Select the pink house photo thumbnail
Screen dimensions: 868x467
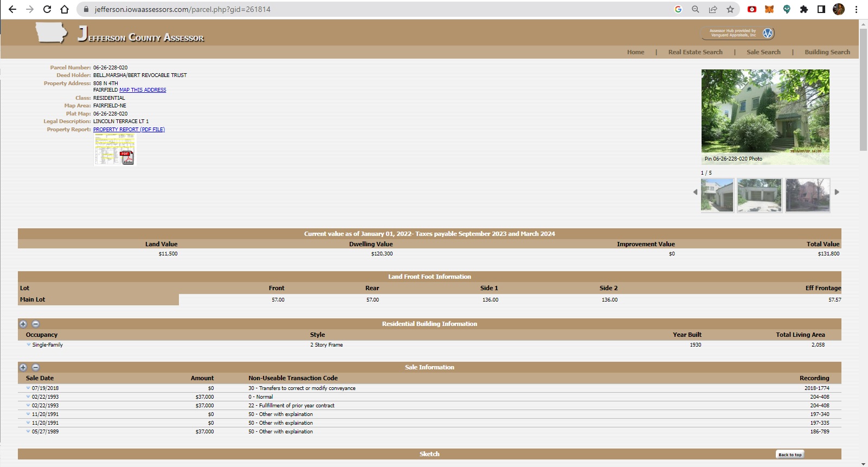[807, 195]
